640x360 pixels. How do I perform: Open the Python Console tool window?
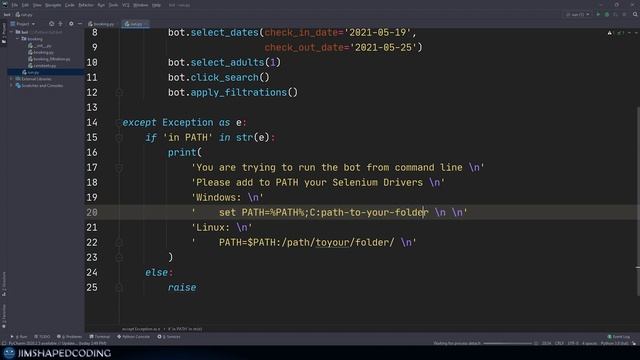click(134, 337)
